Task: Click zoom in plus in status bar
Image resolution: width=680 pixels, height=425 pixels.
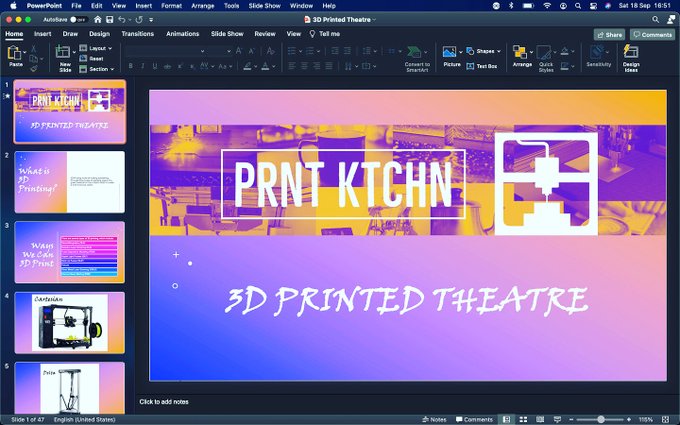Action: pos(629,419)
